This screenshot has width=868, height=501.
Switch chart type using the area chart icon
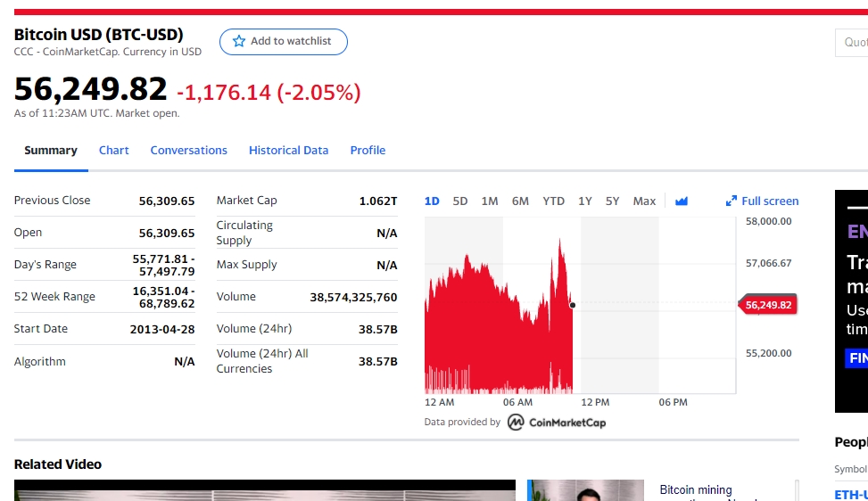click(x=682, y=201)
